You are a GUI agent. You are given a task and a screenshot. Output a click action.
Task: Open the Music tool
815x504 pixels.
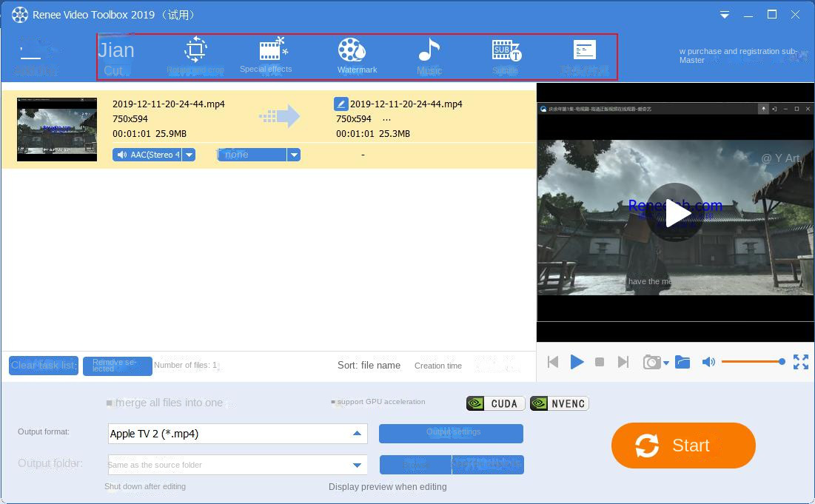click(x=429, y=56)
